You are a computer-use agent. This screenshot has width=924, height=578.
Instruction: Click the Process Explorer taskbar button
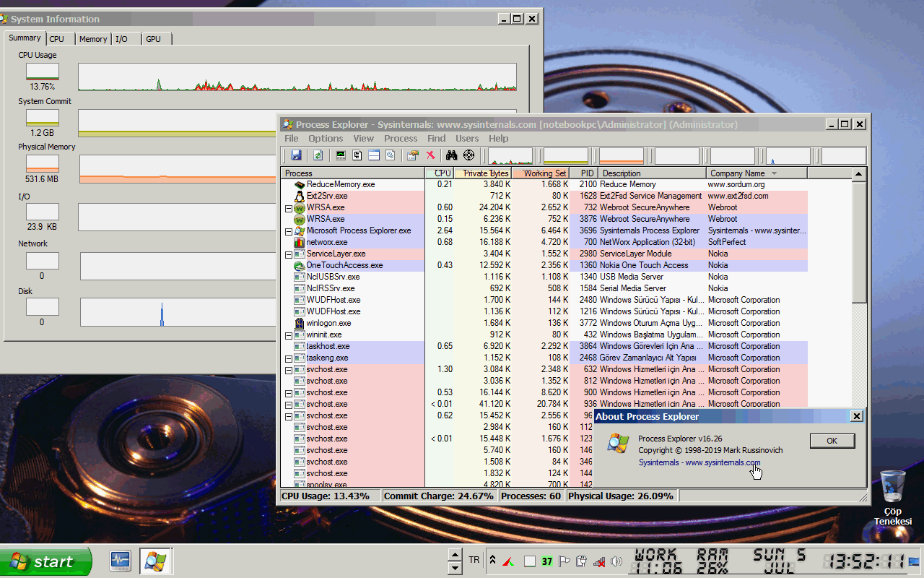coord(154,561)
